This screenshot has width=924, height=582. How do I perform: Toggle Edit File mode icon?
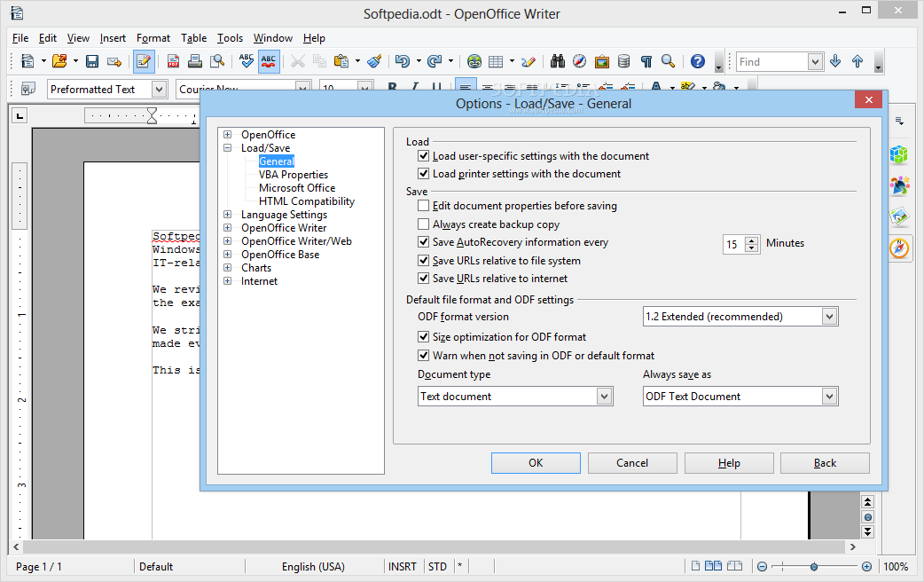(x=144, y=61)
